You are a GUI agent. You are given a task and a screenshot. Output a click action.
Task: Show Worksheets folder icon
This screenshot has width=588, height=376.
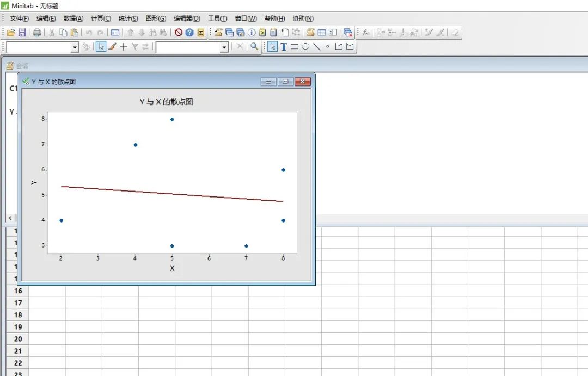(230, 33)
